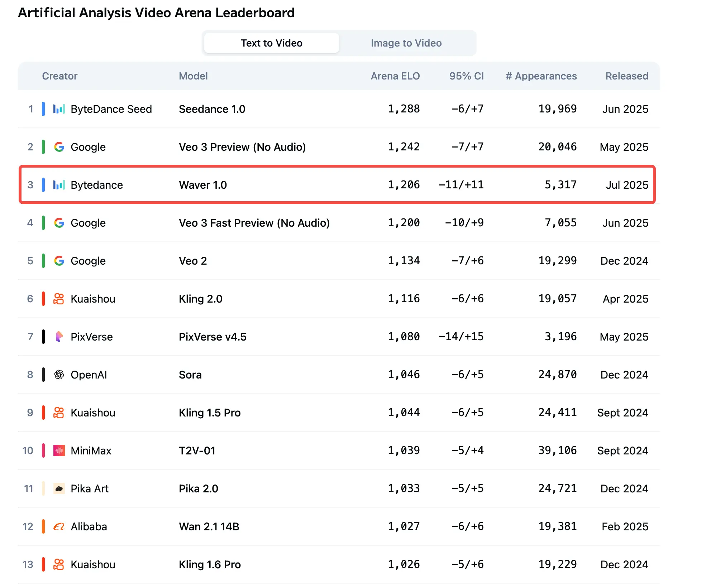
Task: Select the Wan 2.1 14B model name
Action: [209, 526]
